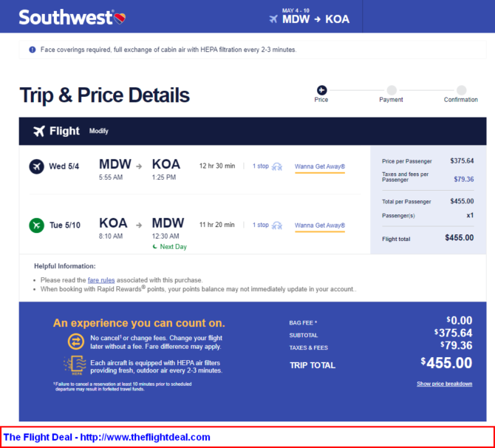Click the Flight section airplane icon
The width and height of the screenshot is (495, 448).
(x=39, y=131)
